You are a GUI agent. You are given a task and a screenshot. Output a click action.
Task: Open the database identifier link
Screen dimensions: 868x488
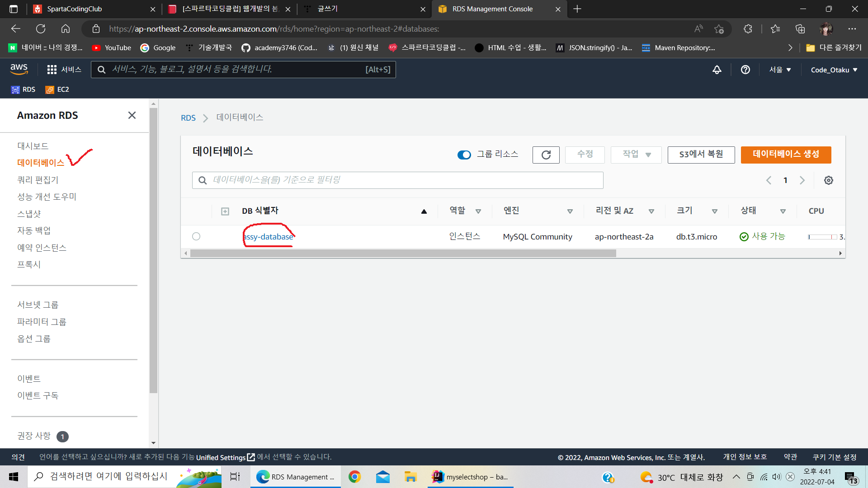tap(268, 237)
